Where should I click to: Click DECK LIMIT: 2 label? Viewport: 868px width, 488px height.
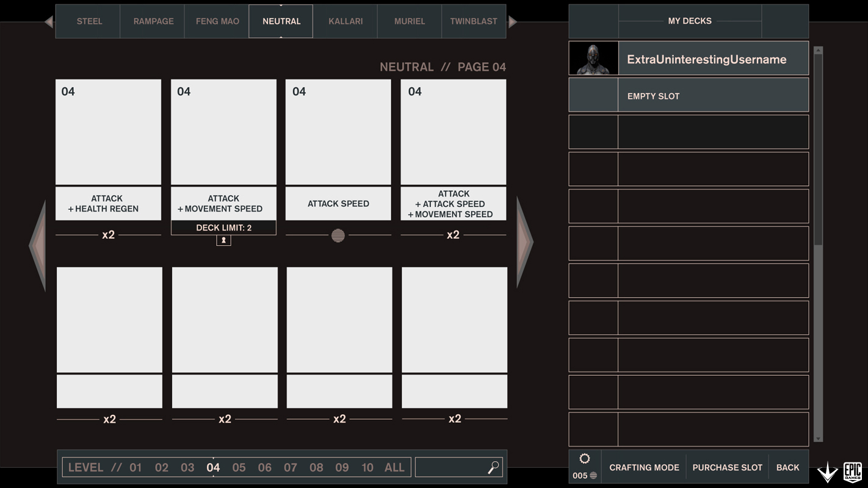(223, 228)
